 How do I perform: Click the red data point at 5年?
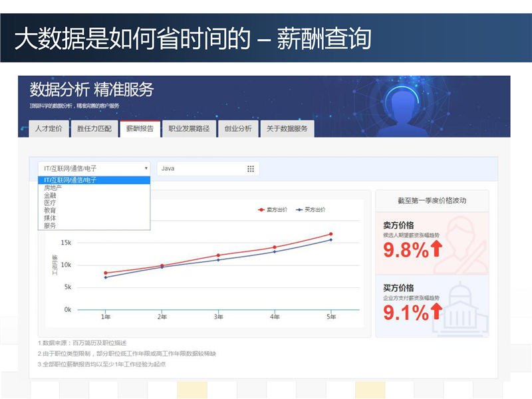coord(331,234)
